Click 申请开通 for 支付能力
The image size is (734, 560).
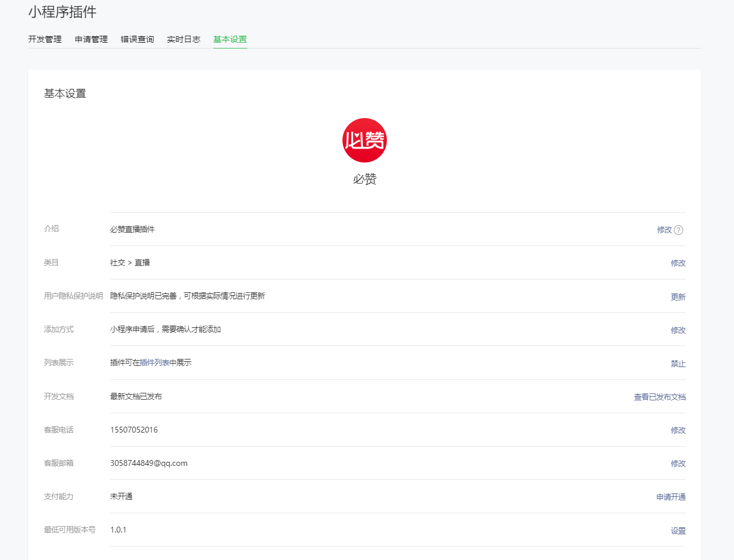tap(671, 497)
